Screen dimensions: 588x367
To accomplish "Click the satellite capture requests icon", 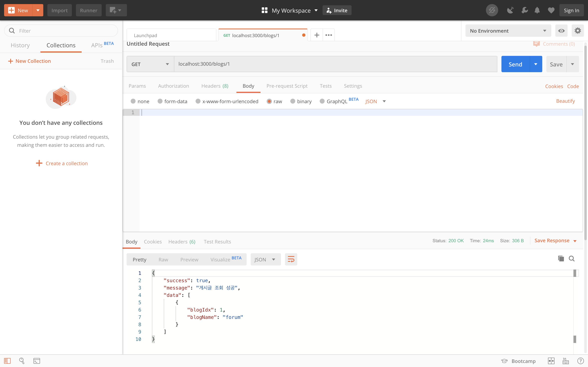I will click(x=510, y=10).
